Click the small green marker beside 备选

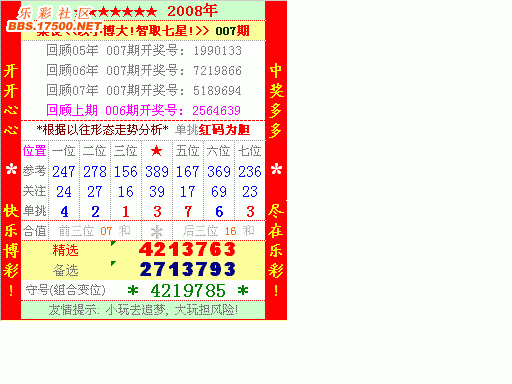point(113,264)
